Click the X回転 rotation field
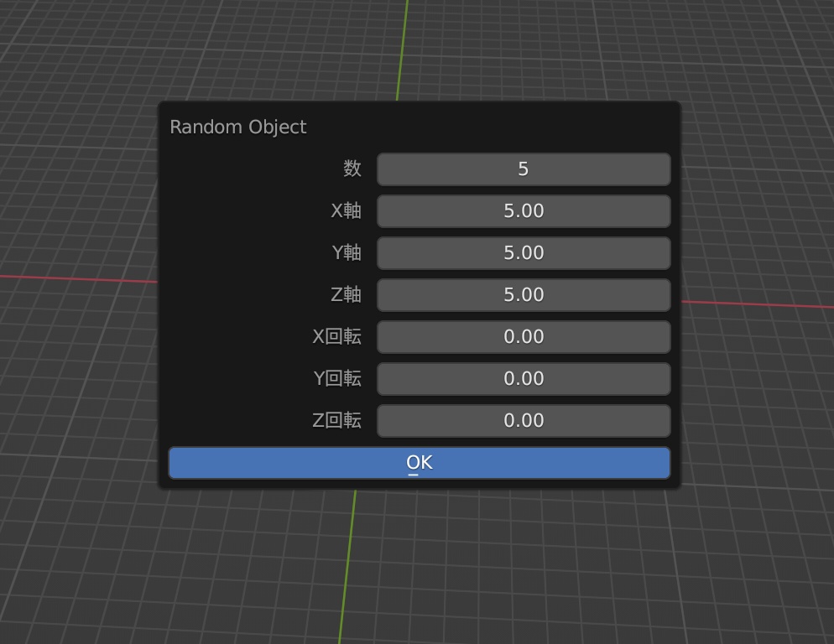834x644 pixels. (x=523, y=336)
